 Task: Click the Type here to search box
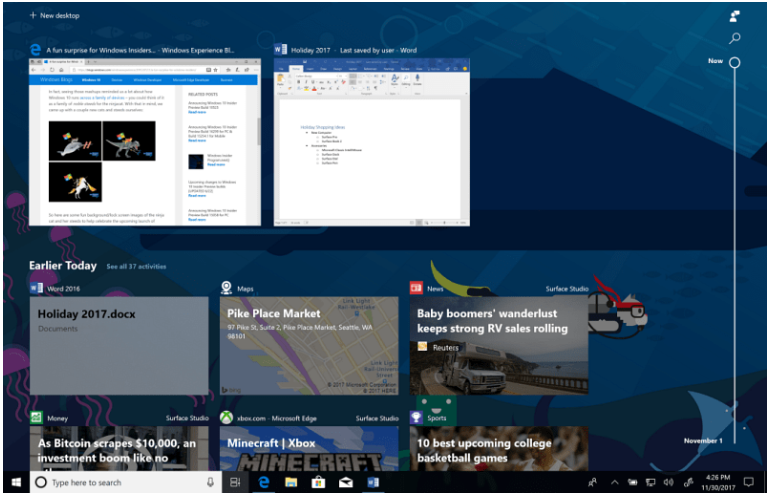[x=125, y=482]
